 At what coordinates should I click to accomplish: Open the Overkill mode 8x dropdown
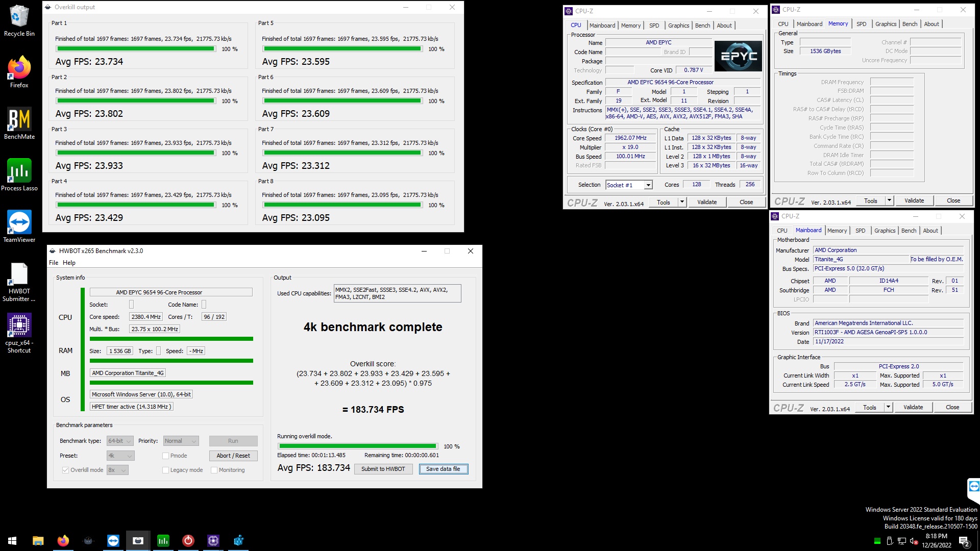pyautogui.click(x=117, y=470)
